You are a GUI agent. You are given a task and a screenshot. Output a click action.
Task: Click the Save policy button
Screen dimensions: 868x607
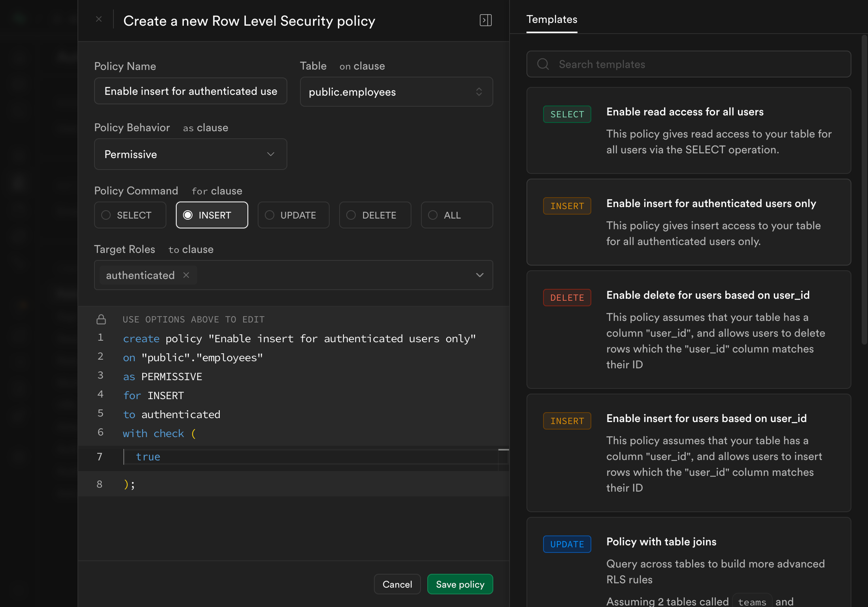click(460, 584)
